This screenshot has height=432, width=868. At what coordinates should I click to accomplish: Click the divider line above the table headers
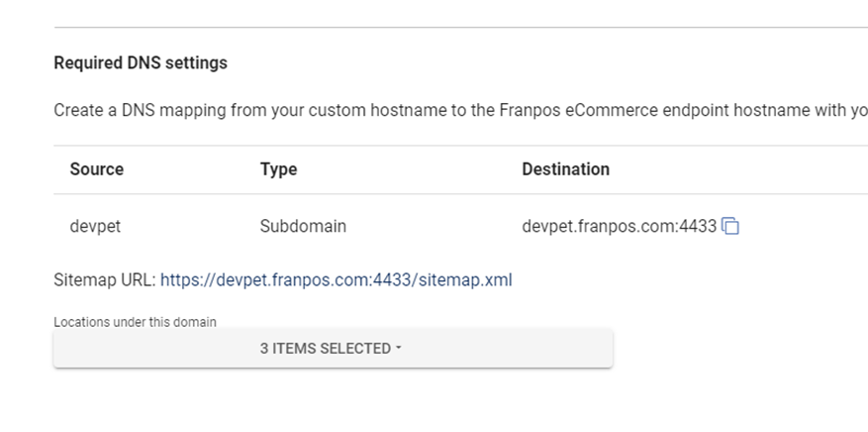point(460,146)
